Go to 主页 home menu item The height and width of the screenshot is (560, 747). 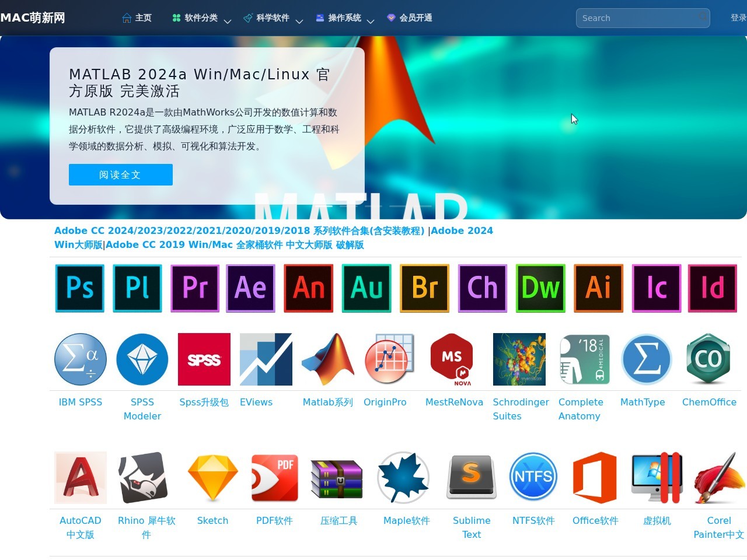pos(137,18)
